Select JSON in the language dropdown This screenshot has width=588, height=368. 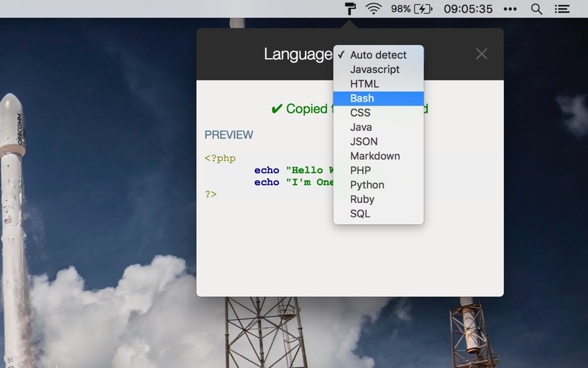[378, 142]
